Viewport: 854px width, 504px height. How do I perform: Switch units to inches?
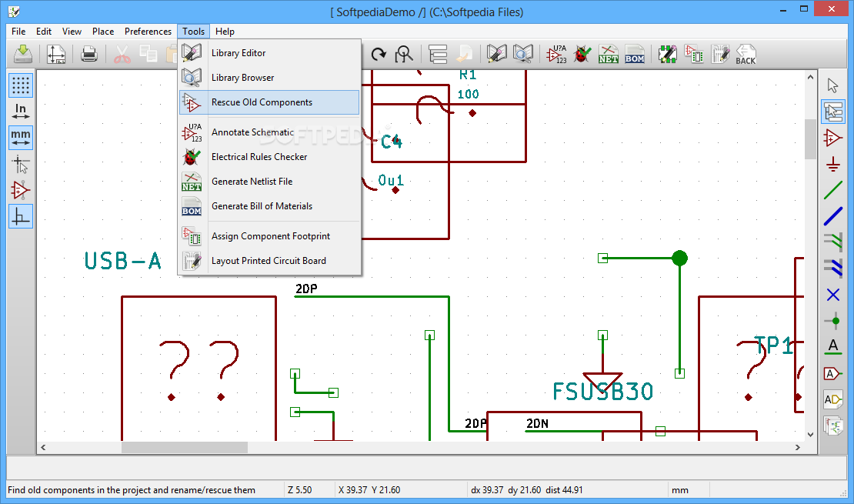pos(21,111)
